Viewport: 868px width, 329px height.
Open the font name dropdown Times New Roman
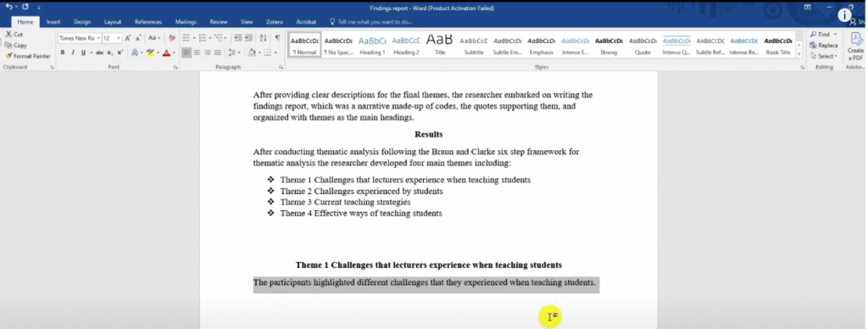click(x=98, y=38)
